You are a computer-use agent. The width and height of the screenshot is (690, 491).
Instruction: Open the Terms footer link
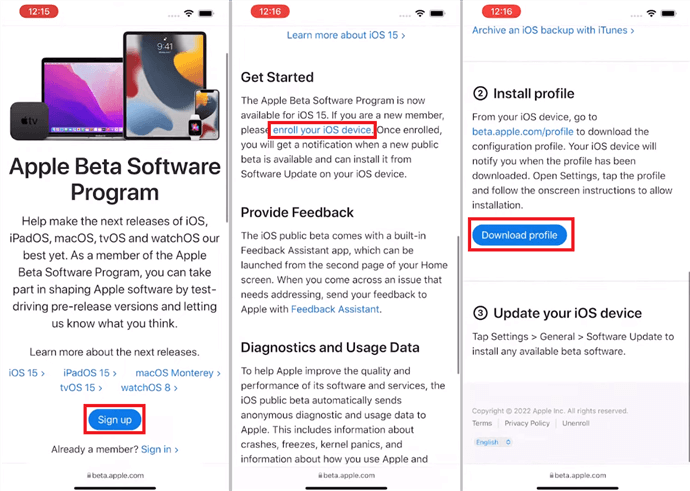(482, 423)
